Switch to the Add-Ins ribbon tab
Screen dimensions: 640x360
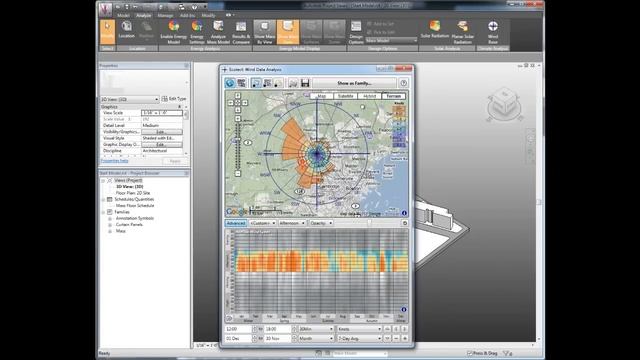187,16
